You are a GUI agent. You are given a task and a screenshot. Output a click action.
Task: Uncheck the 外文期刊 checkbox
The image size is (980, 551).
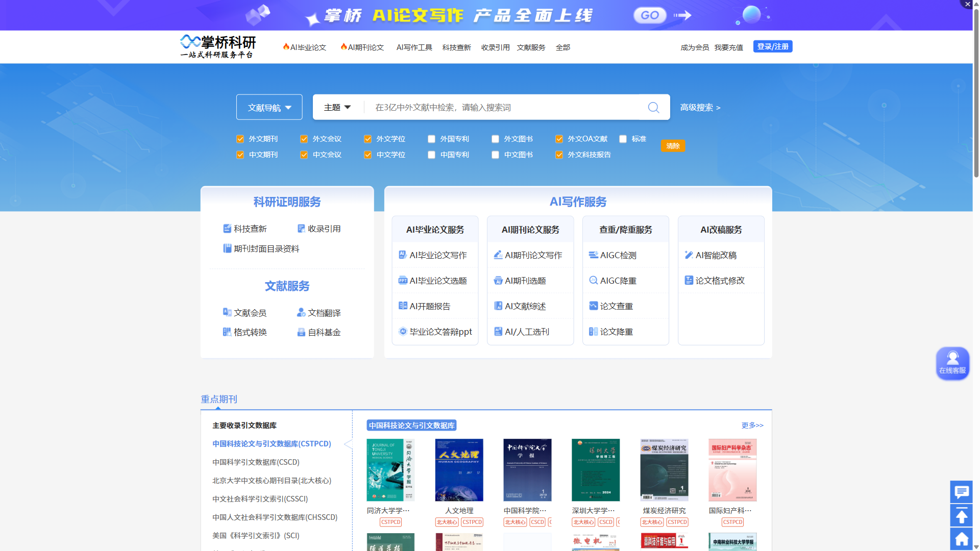tap(240, 139)
